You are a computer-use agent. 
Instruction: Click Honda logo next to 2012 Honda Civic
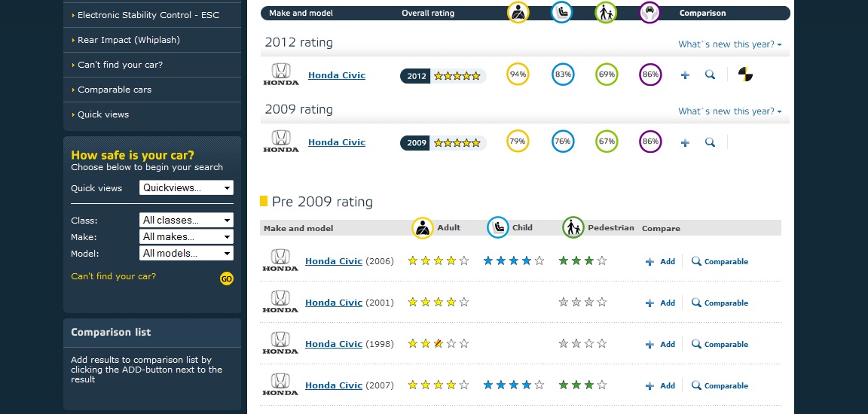click(280, 75)
